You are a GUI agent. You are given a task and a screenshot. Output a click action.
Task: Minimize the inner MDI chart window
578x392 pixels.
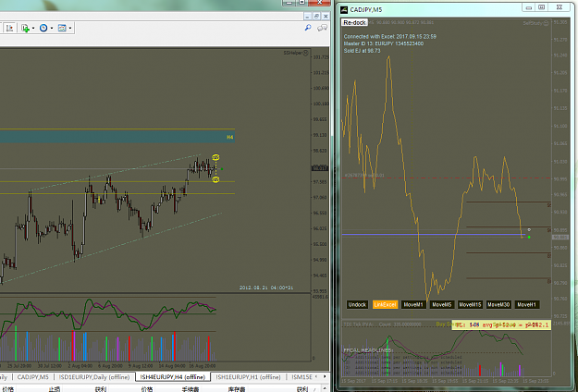[x=308, y=17]
